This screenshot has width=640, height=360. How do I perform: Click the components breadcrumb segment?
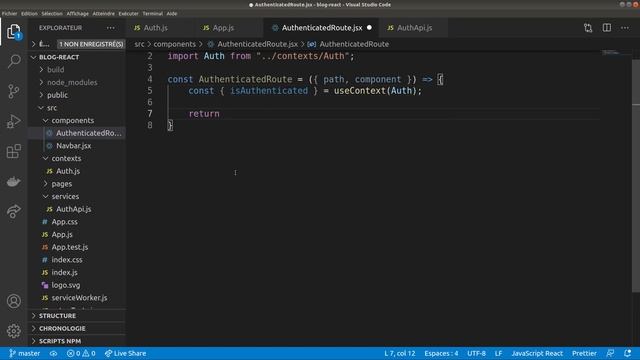coord(174,44)
